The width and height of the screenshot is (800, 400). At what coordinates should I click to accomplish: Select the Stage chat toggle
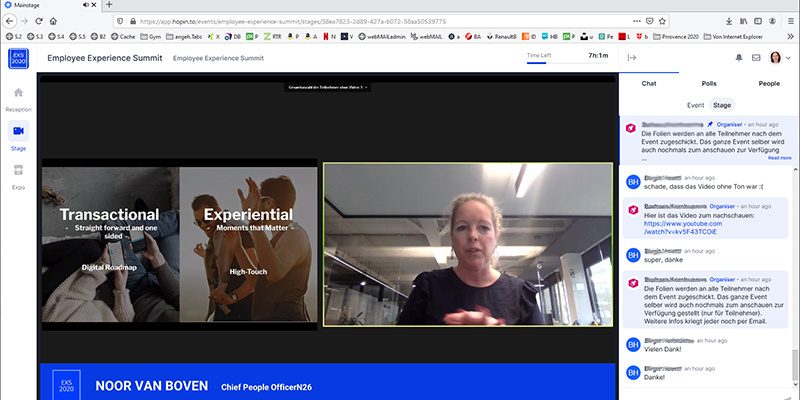[722, 105]
